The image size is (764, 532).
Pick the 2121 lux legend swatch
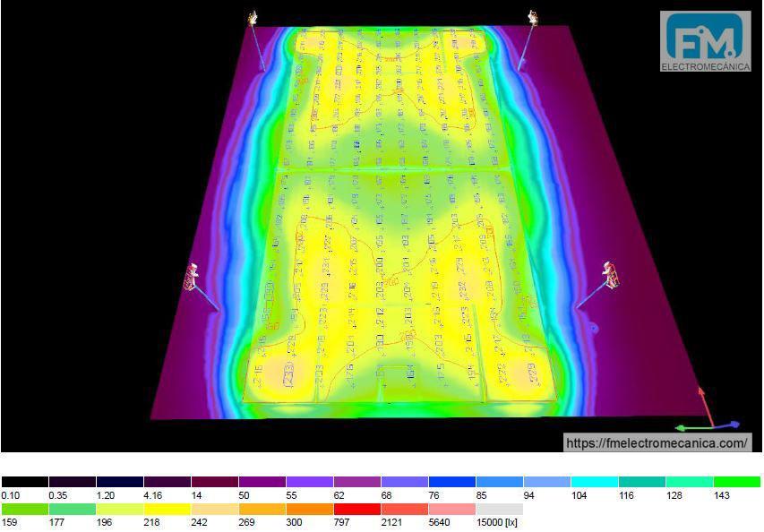pyautogui.click(x=405, y=509)
